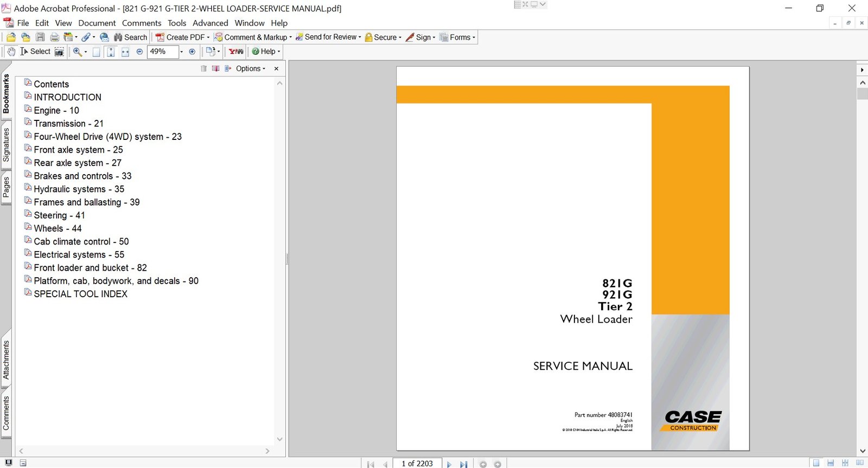Go to next page arrow
This screenshot has height=468, width=868.
tap(449, 464)
